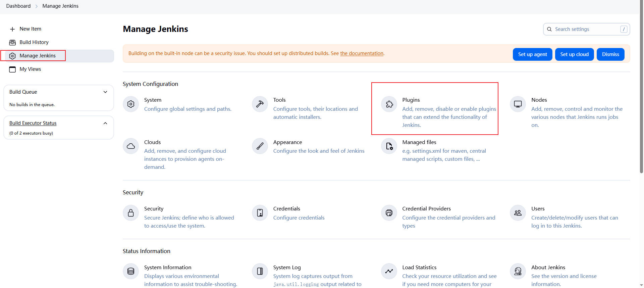Open Security via the padlock icon
The image size is (644, 288).
[x=131, y=213]
